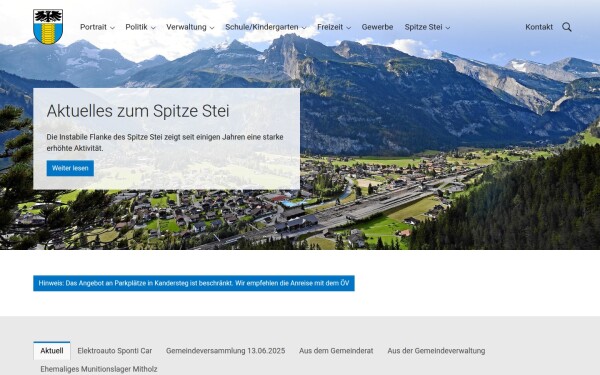Click the Kandersteg coat of arms logo
The height and width of the screenshot is (375, 600).
tap(48, 27)
